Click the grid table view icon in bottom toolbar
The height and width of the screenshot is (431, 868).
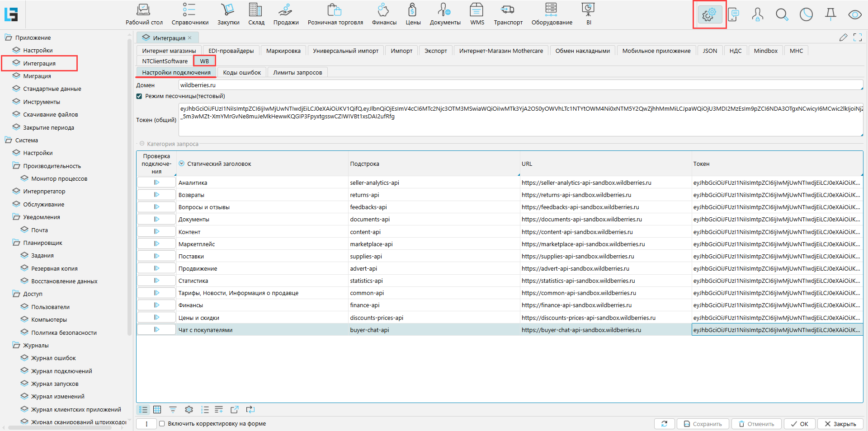(x=157, y=410)
